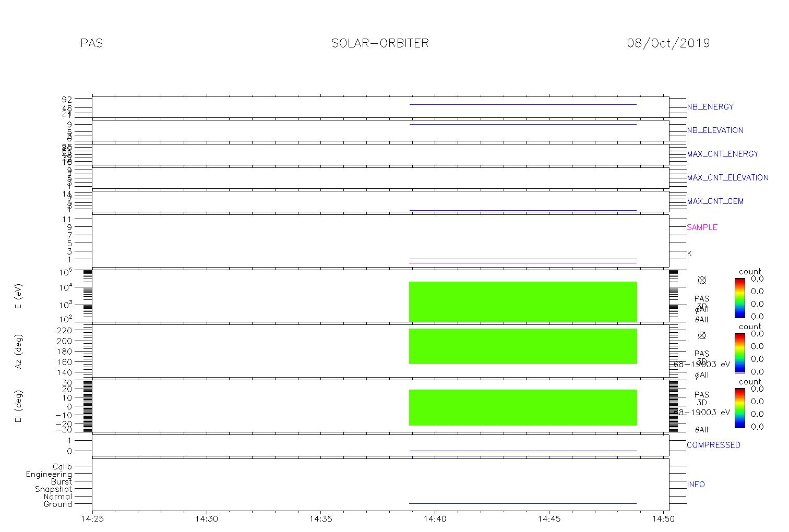Click the circled-cross symbol beside the energy panel
The width and height of the screenshot is (789, 532).
coord(702,281)
